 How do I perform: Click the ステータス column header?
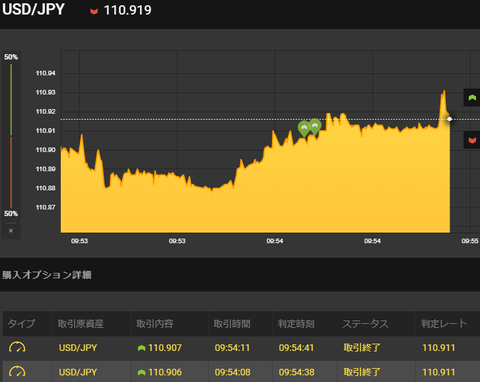(x=365, y=323)
